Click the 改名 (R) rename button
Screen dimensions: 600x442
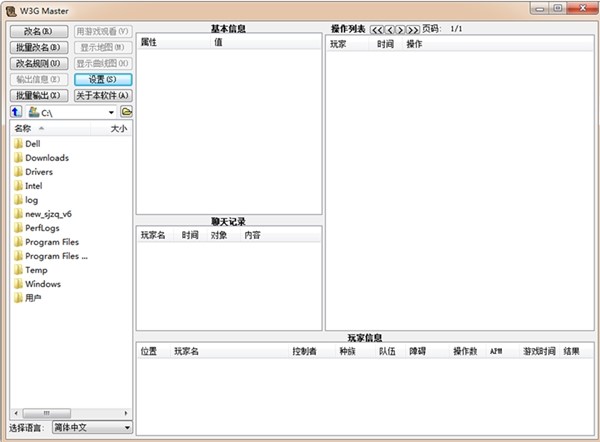(x=39, y=31)
